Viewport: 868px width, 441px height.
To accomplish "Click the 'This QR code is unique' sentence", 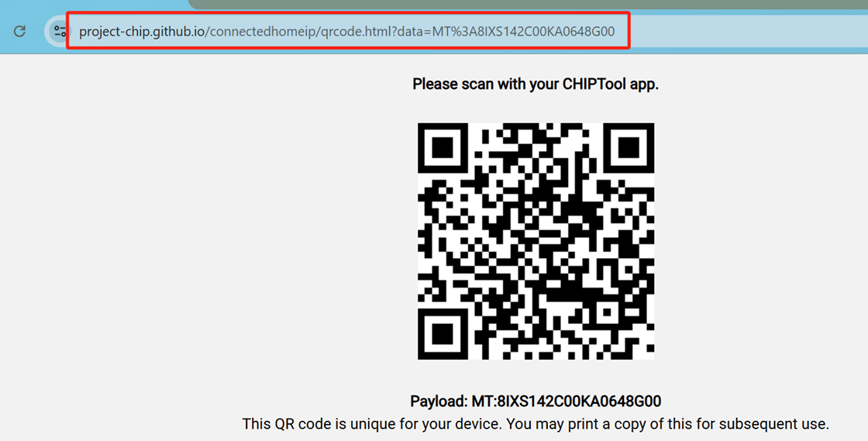I will click(x=536, y=425).
